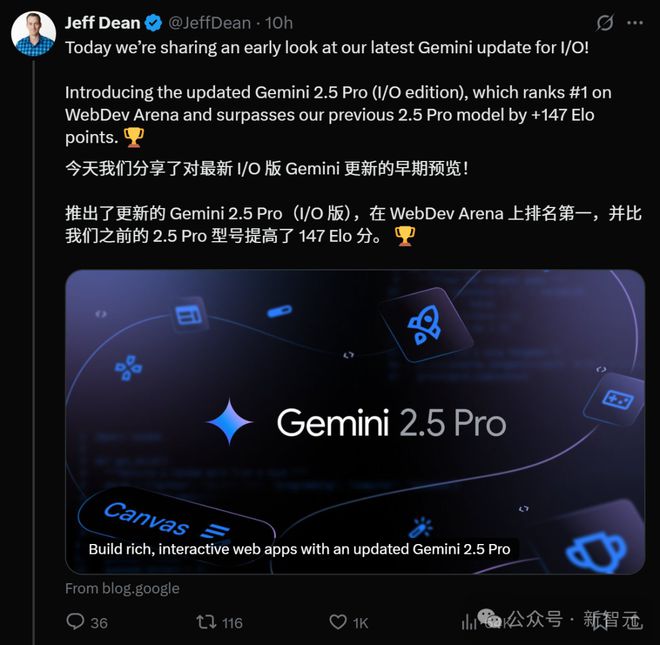Open the 10h timestamp link
The height and width of the screenshot is (645, 660).
click(x=279, y=23)
